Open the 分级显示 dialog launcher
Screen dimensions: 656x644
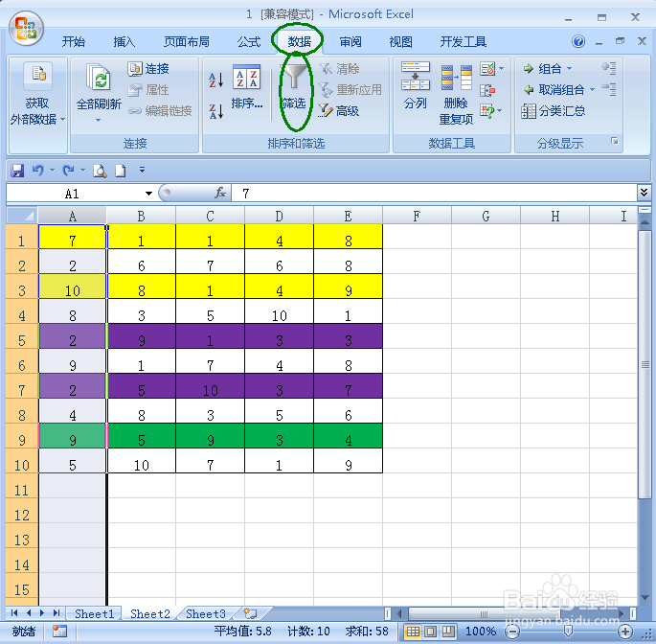[614, 141]
